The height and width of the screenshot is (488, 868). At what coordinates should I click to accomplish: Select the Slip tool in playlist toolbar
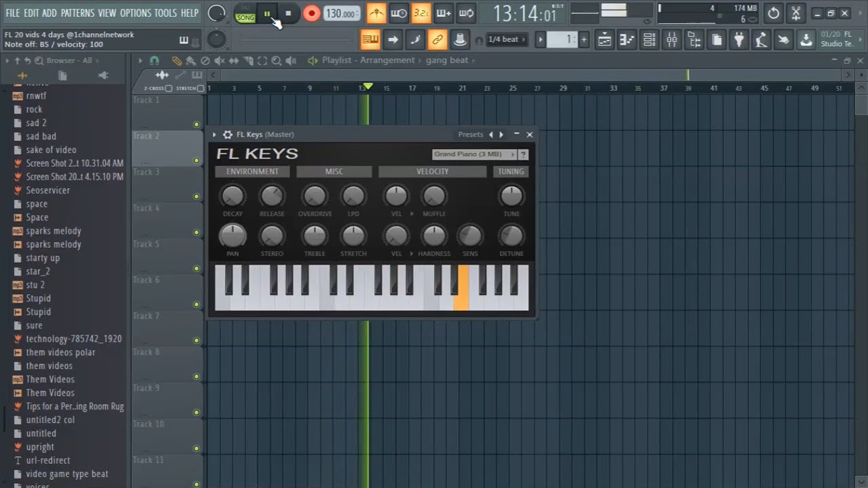234,60
